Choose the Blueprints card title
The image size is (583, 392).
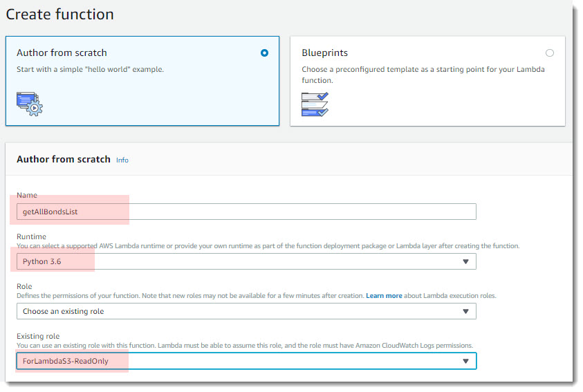point(324,53)
